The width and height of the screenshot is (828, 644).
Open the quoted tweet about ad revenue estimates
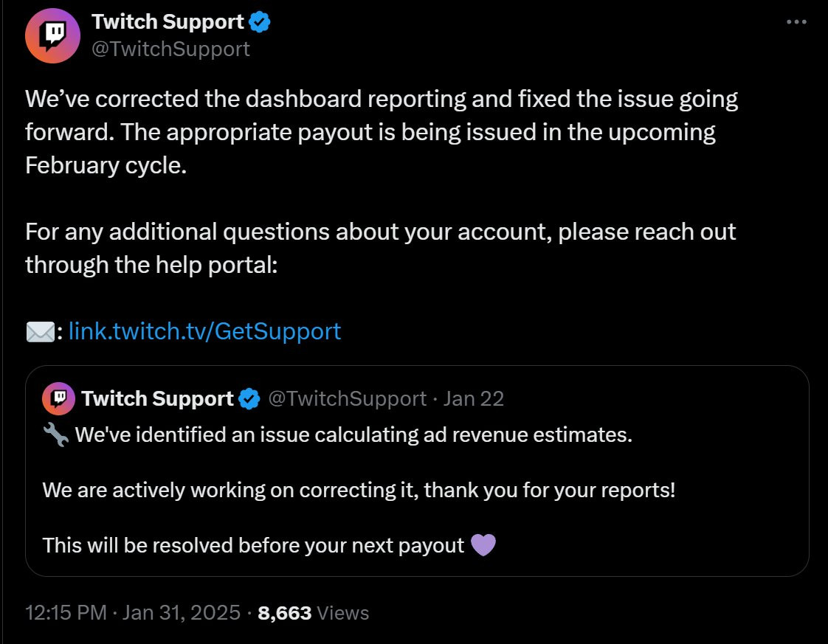point(417,471)
